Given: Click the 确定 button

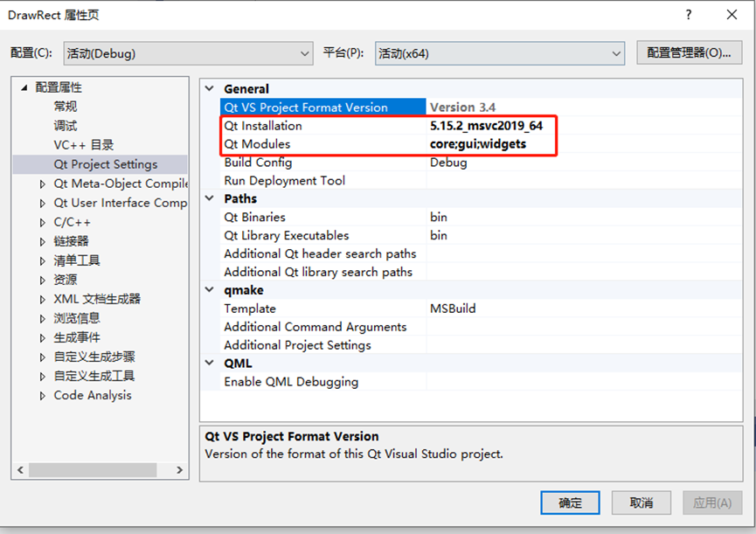Looking at the screenshot, I should 570,503.
